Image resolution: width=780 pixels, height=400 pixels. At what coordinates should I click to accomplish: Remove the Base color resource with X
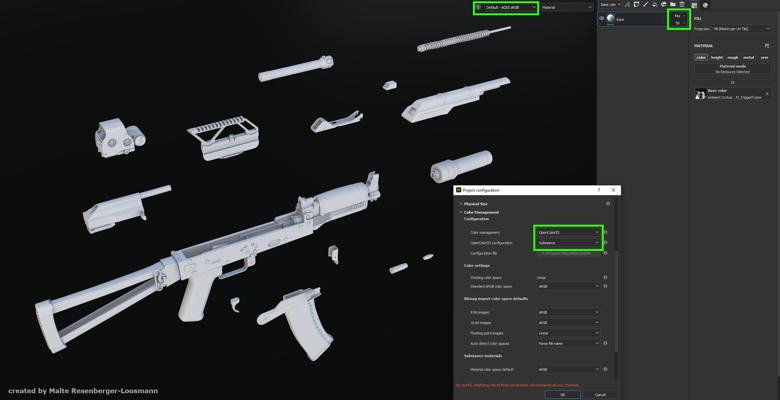pyautogui.click(x=767, y=94)
